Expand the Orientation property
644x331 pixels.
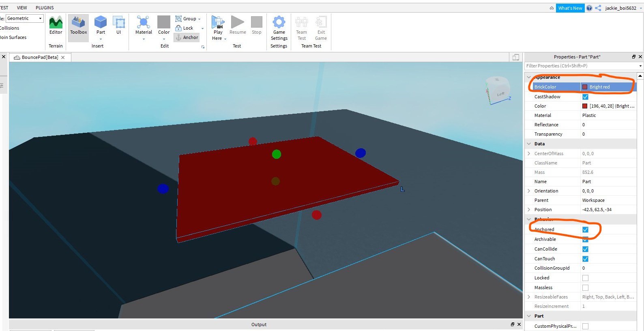[529, 191]
